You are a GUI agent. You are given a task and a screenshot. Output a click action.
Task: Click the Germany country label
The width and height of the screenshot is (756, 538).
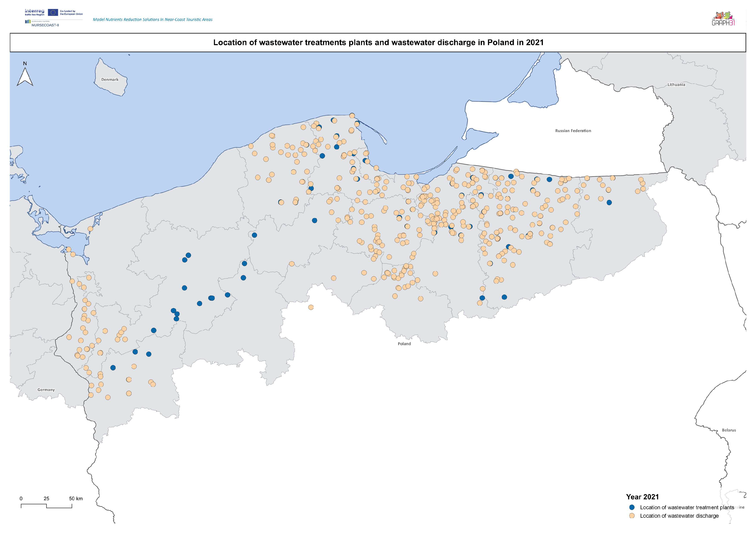(46, 390)
